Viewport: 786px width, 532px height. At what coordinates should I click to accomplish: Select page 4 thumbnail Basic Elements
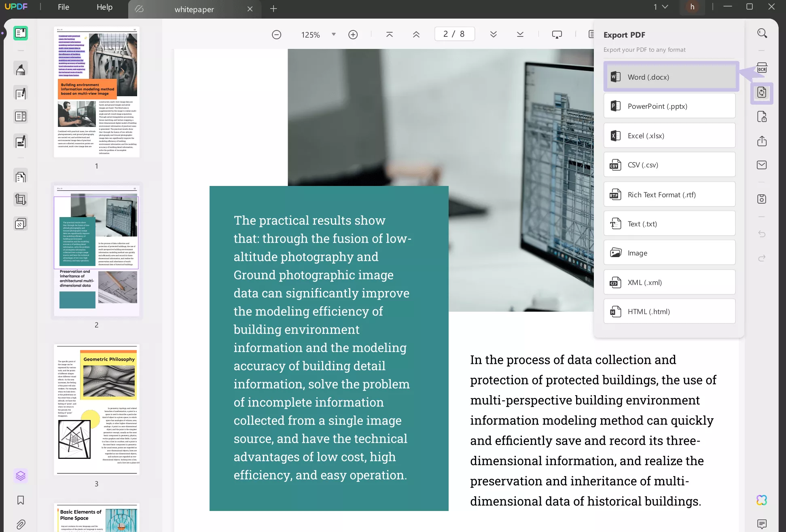click(97, 517)
